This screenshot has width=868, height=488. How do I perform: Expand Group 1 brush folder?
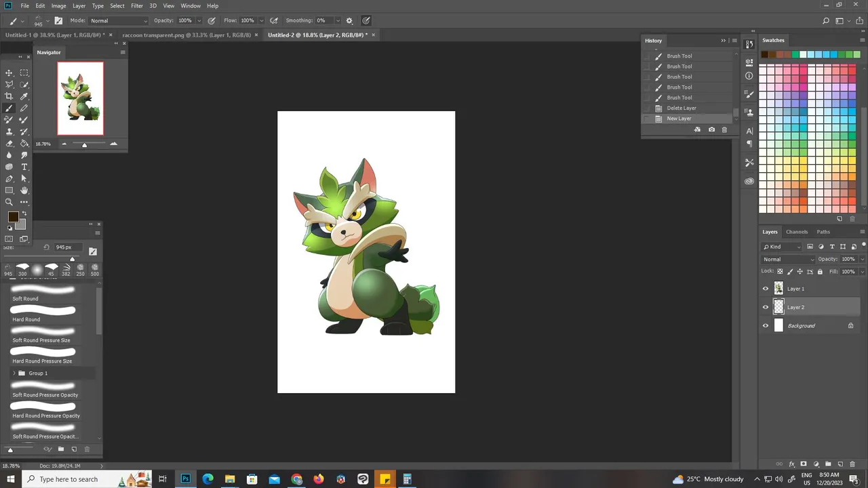(x=14, y=373)
